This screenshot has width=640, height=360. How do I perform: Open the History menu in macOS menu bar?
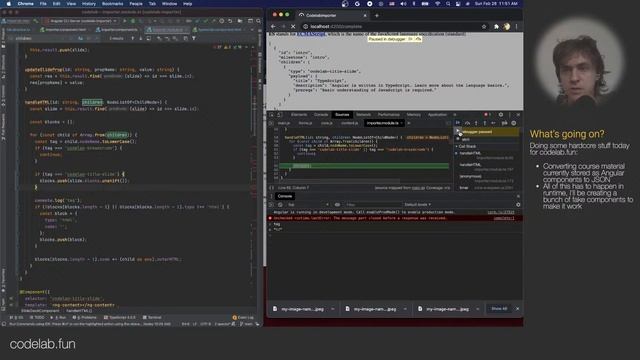(x=89, y=4)
